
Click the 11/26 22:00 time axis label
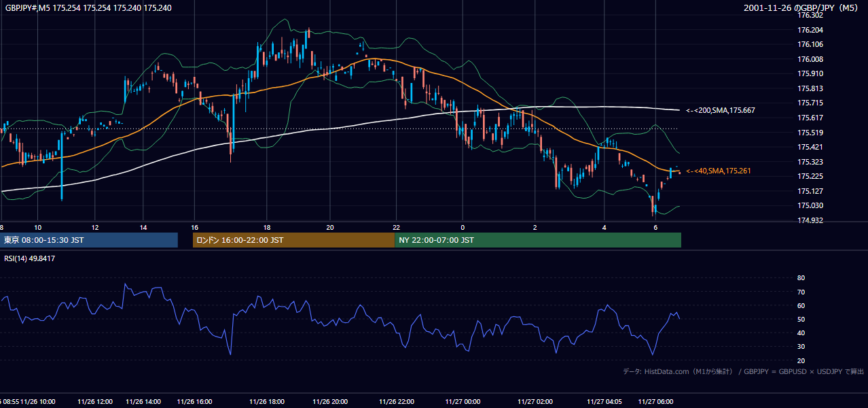(397, 402)
